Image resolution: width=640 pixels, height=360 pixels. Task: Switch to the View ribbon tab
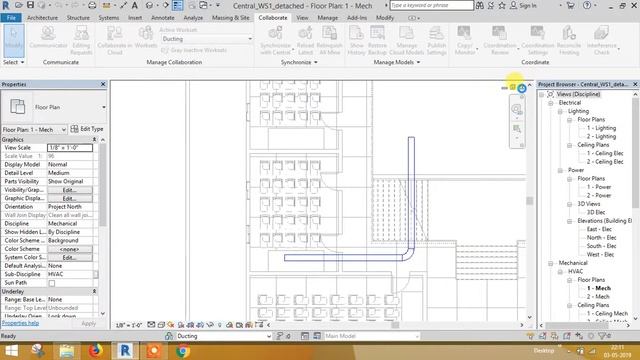[302, 18]
